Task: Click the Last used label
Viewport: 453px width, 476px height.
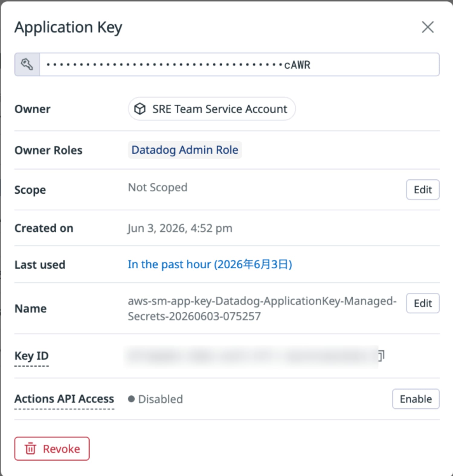Action: [40, 265]
